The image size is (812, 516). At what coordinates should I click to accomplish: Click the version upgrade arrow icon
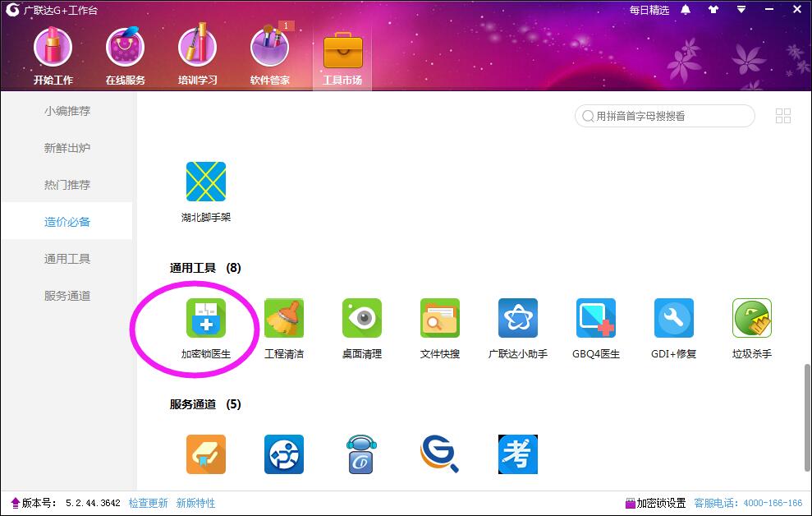[15, 503]
